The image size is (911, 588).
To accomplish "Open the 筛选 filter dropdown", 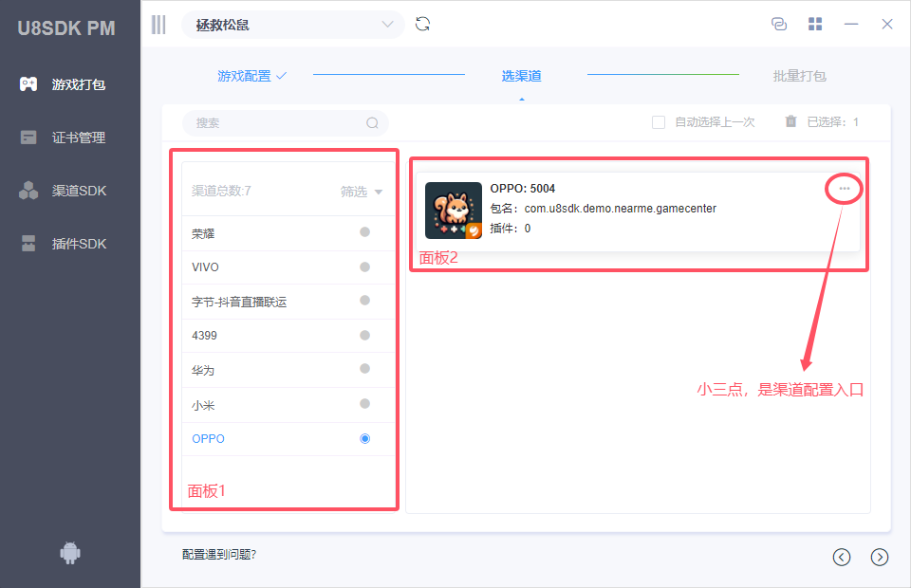I will click(361, 192).
